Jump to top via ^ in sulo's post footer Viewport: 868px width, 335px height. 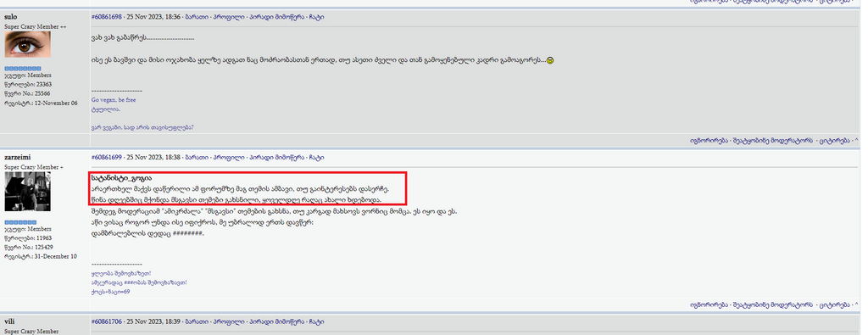pyautogui.click(x=856, y=141)
